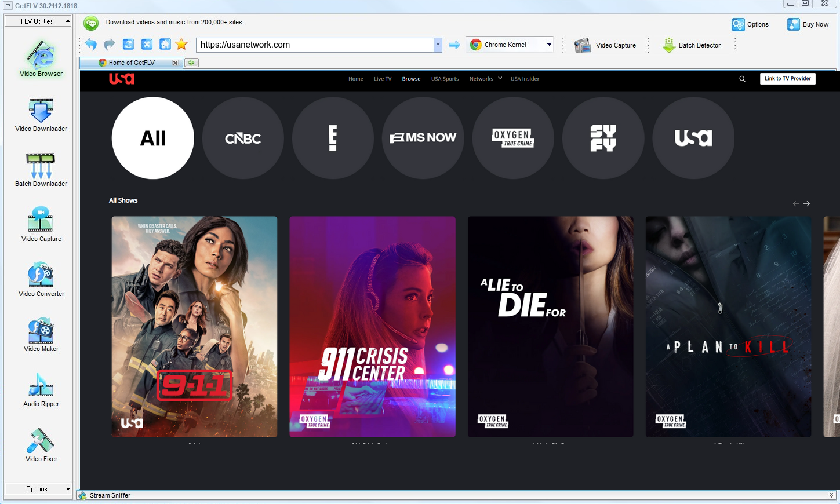Select the Home of GetFLV tab
840x504 pixels.
click(132, 63)
